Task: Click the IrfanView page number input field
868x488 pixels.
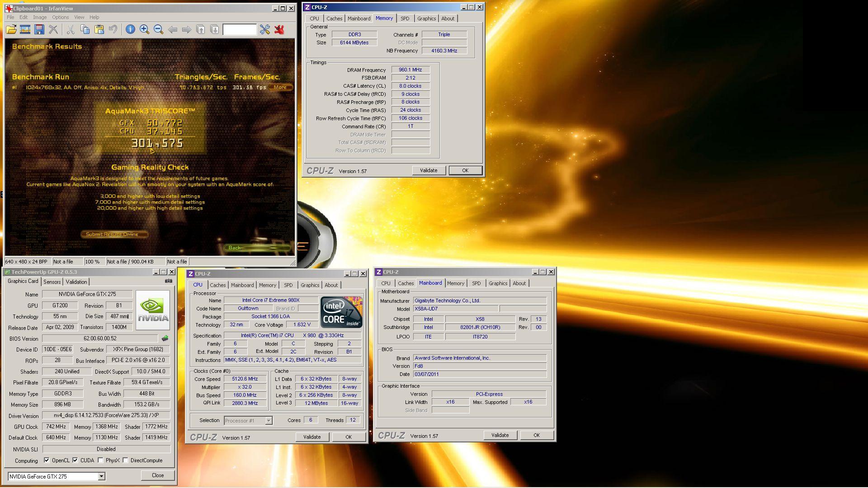Action: pos(240,30)
